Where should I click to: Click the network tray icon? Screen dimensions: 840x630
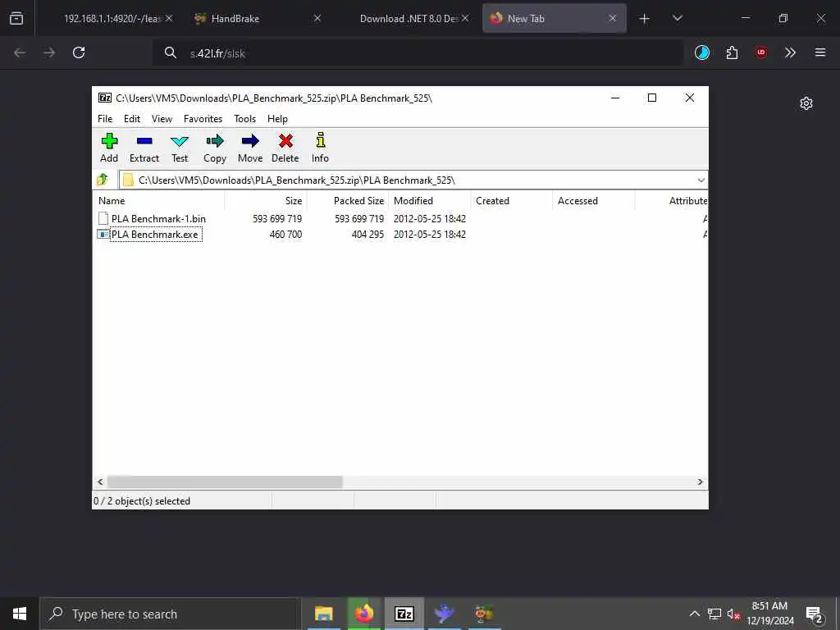(x=714, y=614)
